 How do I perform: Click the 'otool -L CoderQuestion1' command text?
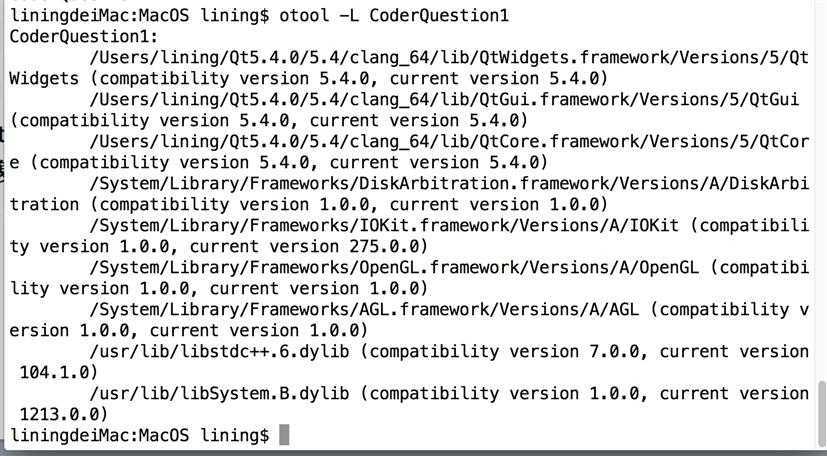[394, 15]
